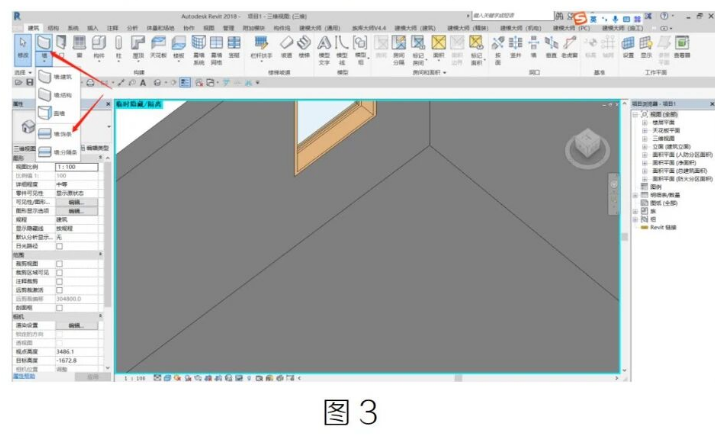Click the Door (门) tool icon
Viewport: 715px width, 439px height.
click(x=61, y=43)
